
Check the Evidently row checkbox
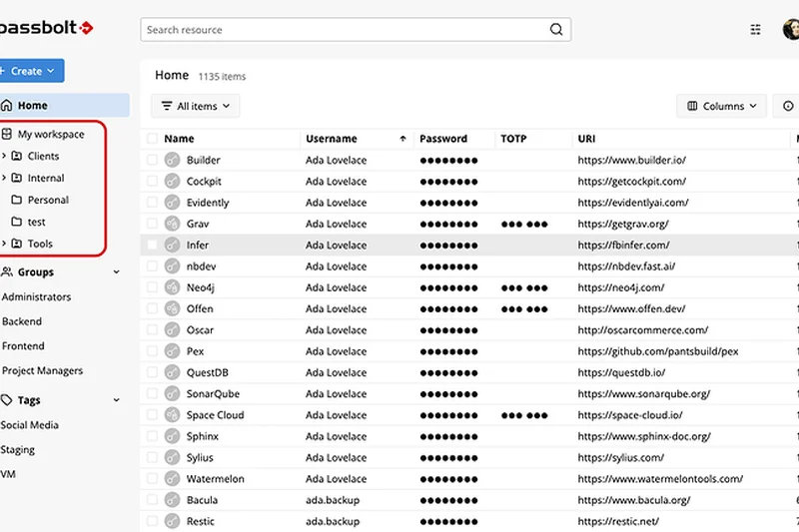(x=152, y=202)
